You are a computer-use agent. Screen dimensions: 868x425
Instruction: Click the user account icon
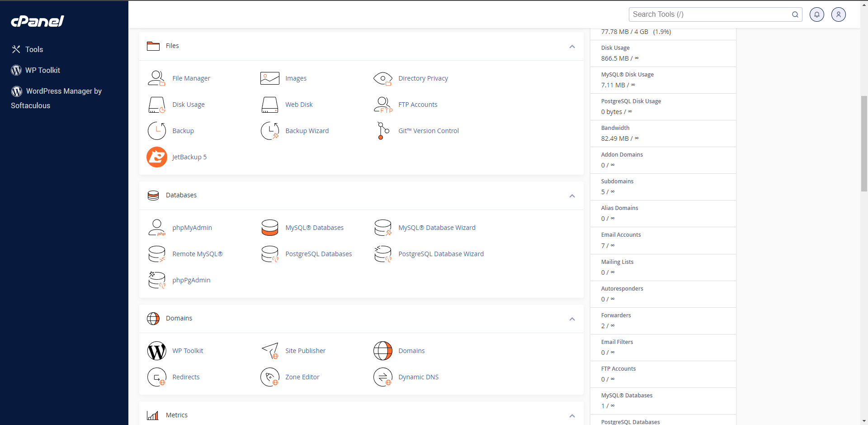coord(839,14)
